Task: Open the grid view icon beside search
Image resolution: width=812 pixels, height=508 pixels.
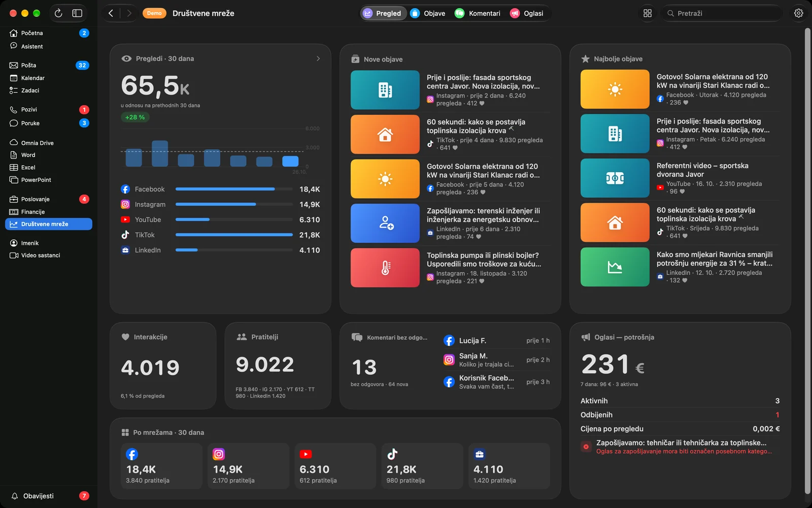Action: (x=648, y=13)
